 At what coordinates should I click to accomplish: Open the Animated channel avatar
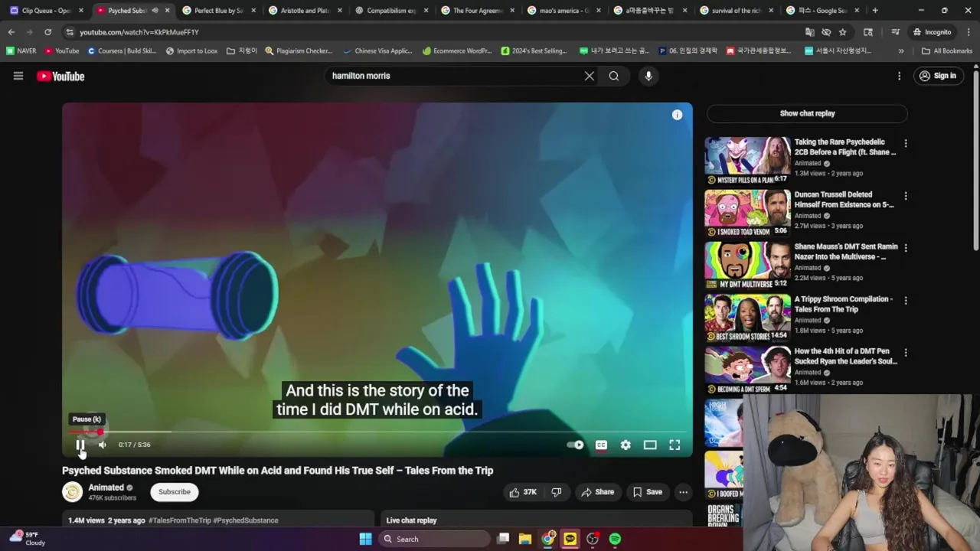73,492
